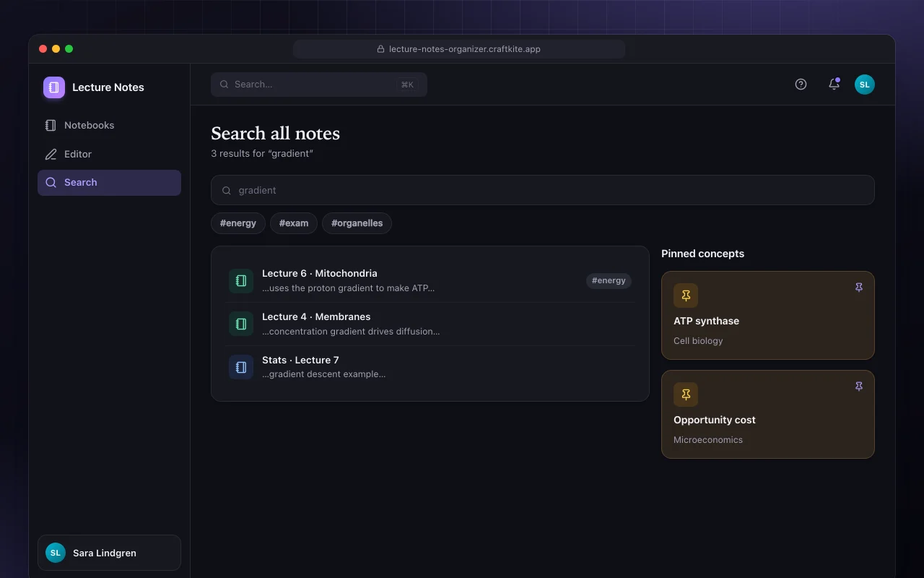Click the Lecture 4 Membranes notebook icon

pos(241,324)
